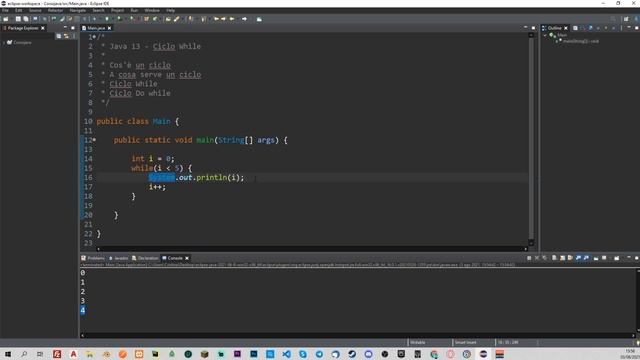The image size is (640, 360).
Task: Open Visual Studio Code from the taskbar
Action: pos(286,354)
